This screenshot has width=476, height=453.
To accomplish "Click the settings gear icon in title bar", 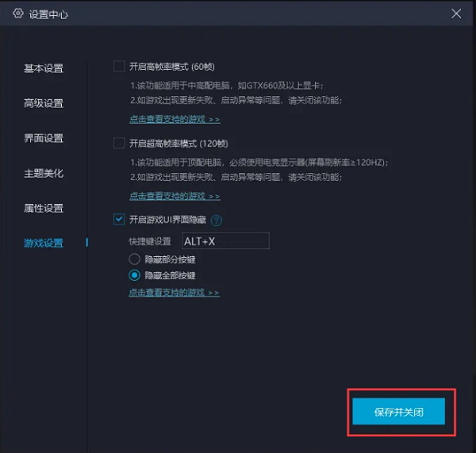I will (x=18, y=13).
